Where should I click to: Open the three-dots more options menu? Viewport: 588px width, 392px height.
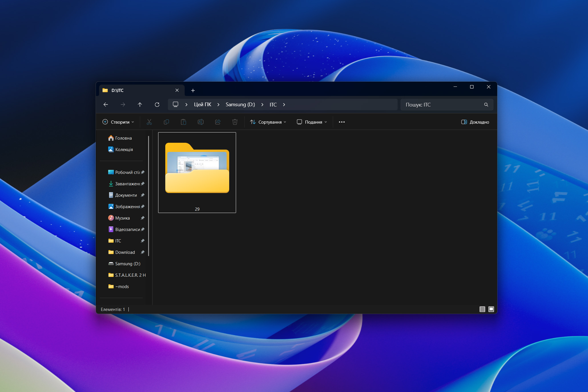pos(342,122)
